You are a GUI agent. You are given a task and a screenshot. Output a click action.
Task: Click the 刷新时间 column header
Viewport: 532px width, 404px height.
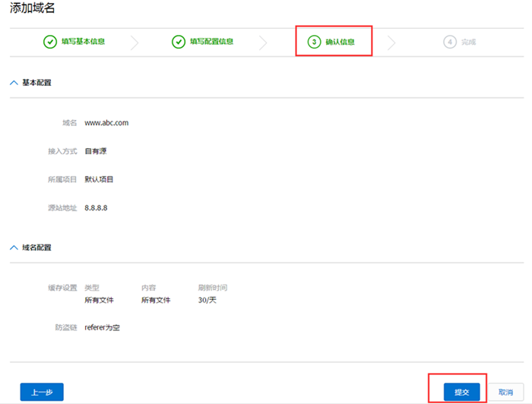(x=213, y=288)
